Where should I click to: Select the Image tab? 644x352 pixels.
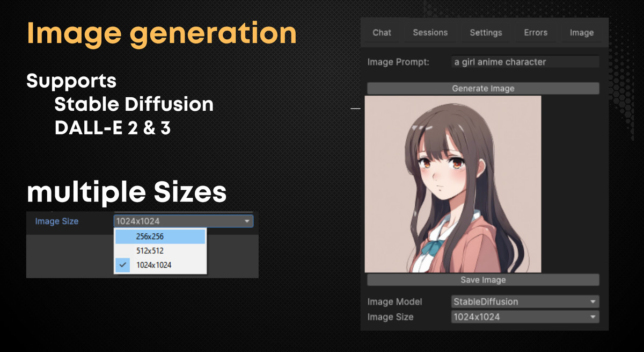tap(581, 33)
